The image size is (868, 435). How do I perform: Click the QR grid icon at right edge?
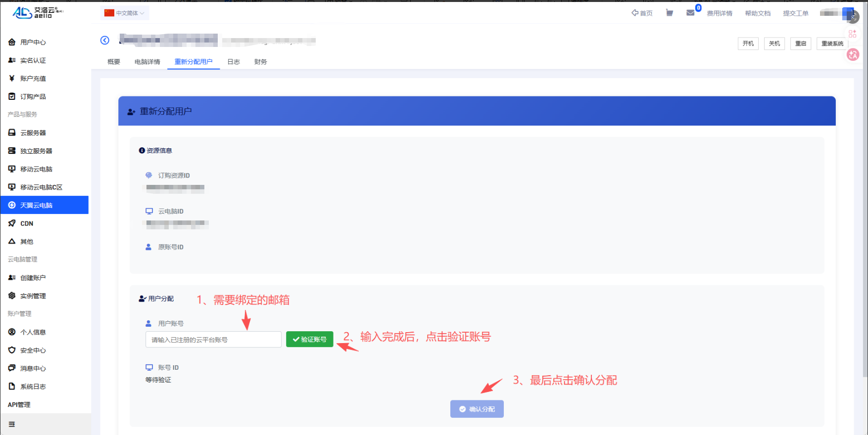(x=852, y=34)
